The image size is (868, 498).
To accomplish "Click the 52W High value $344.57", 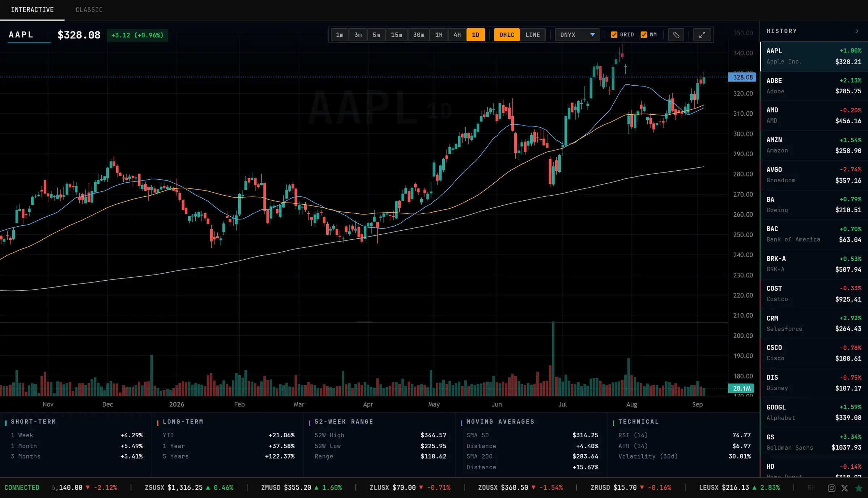I will 433,435.
